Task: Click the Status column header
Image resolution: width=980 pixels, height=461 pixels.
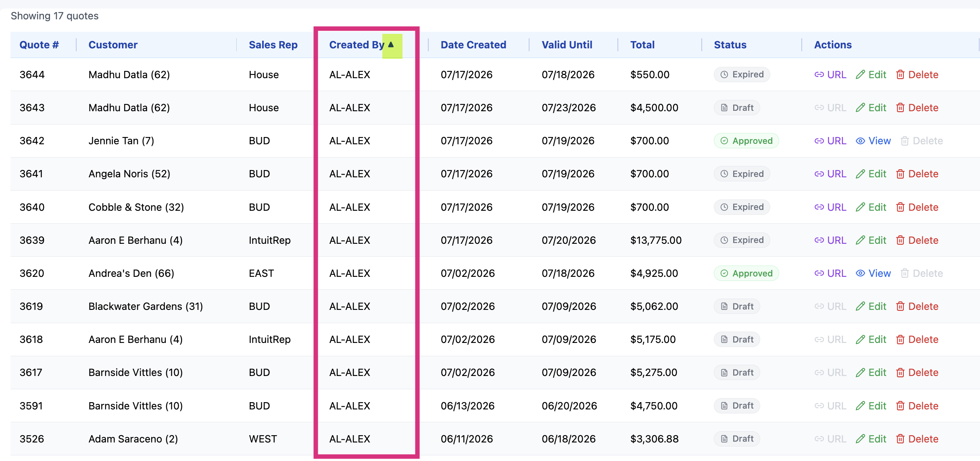Action: 730,45
